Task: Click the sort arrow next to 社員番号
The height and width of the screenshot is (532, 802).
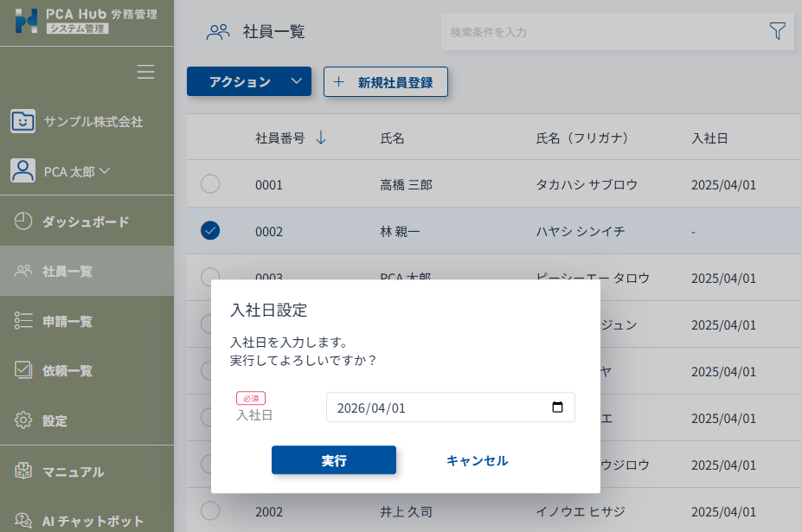Action: click(321, 138)
